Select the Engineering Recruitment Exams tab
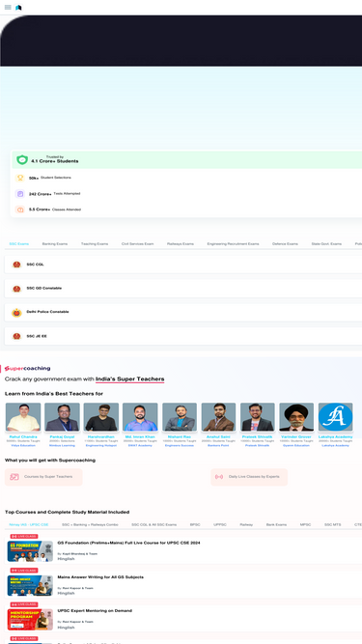362x644 pixels. click(233, 244)
